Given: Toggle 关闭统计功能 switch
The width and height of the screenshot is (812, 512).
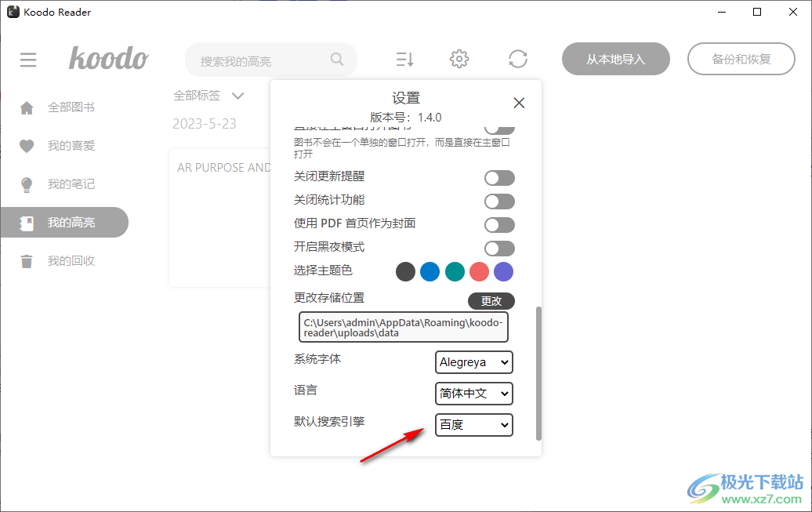Looking at the screenshot, I should pos(499,201).
